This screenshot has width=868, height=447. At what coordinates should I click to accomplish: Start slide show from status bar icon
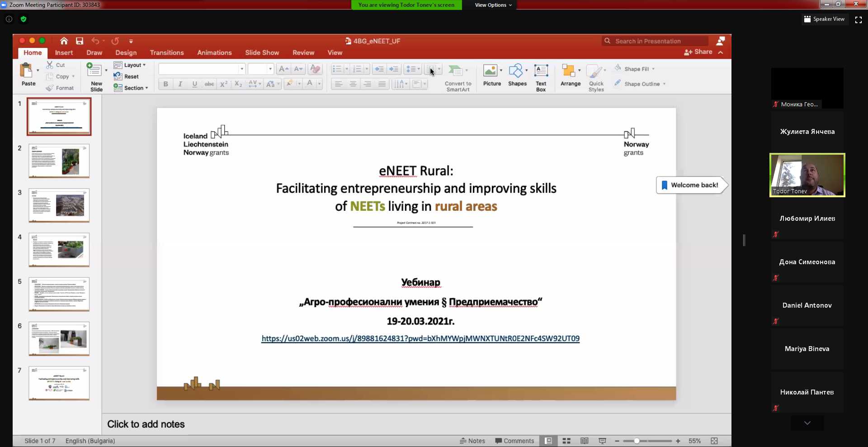click(x=602, y=441)
